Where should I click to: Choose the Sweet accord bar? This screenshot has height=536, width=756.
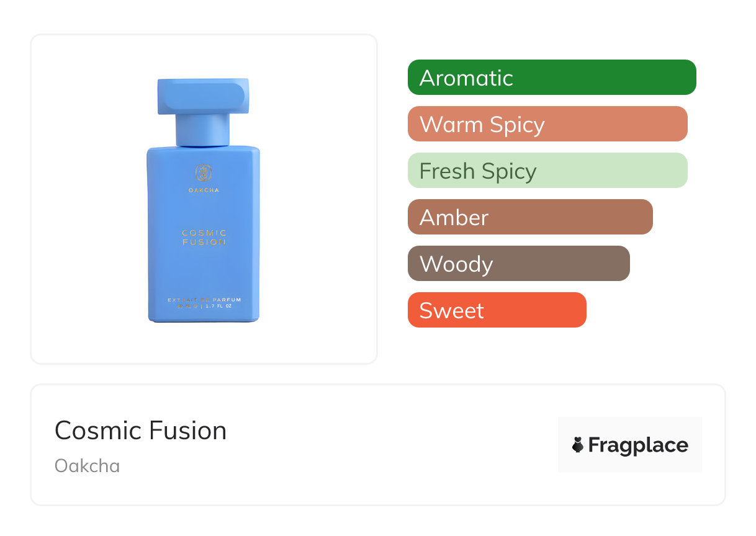coord(497,310)
